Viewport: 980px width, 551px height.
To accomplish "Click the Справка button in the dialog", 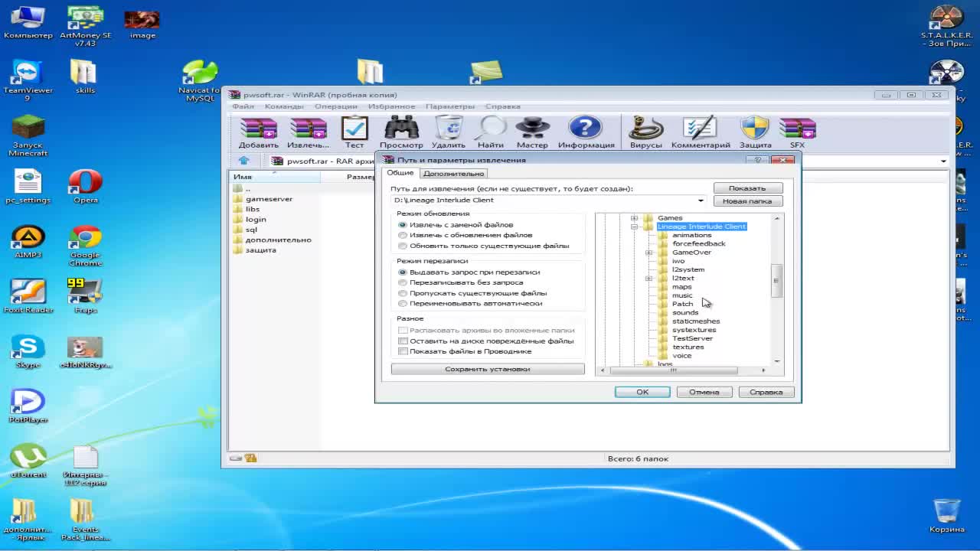I will pyautogui.click(x=766, y=392).
